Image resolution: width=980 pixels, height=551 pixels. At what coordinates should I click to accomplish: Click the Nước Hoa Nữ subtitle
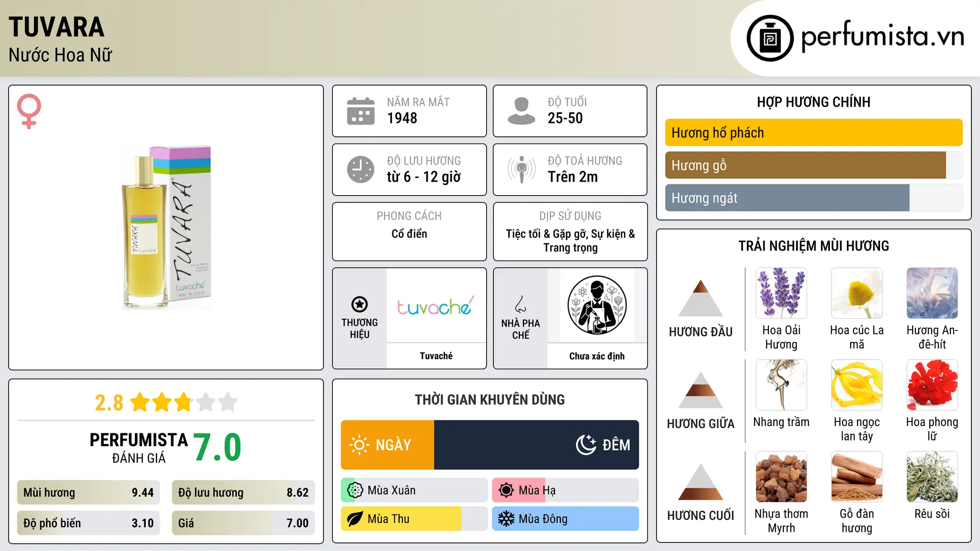[60, 55]
